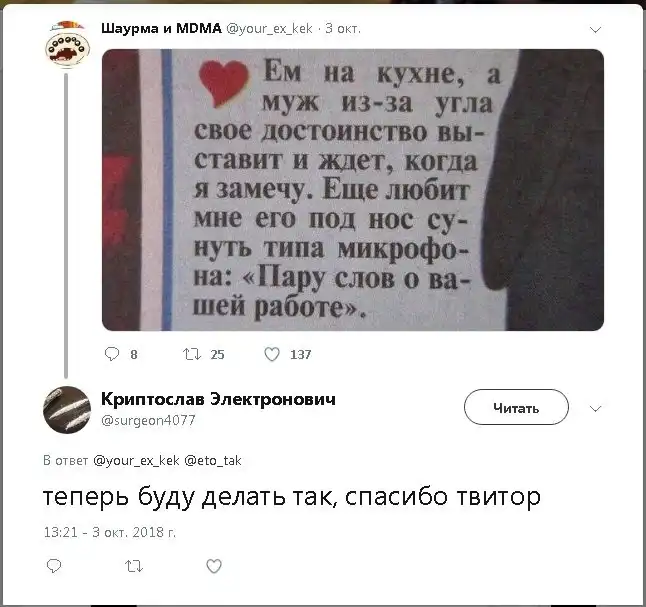Screen dimensions: 646x607
Task: Reply to Криптослав Электронович's tweet
Action: (54, 566)
